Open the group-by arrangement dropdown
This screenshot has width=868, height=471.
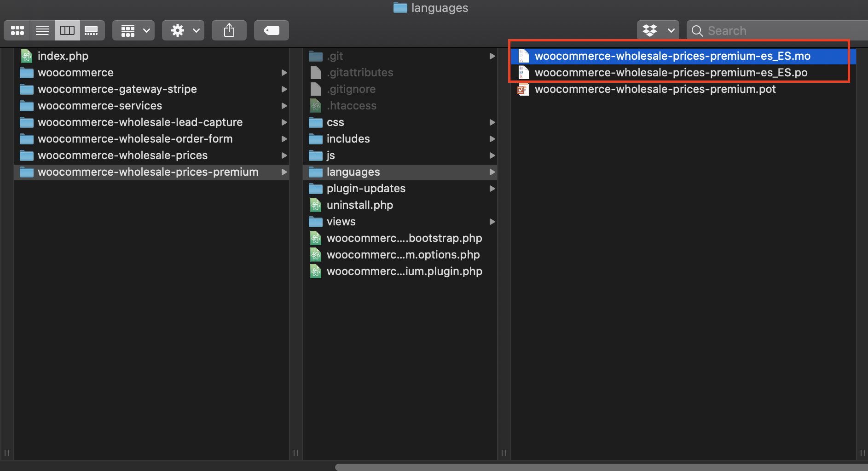tap(133, 31)
